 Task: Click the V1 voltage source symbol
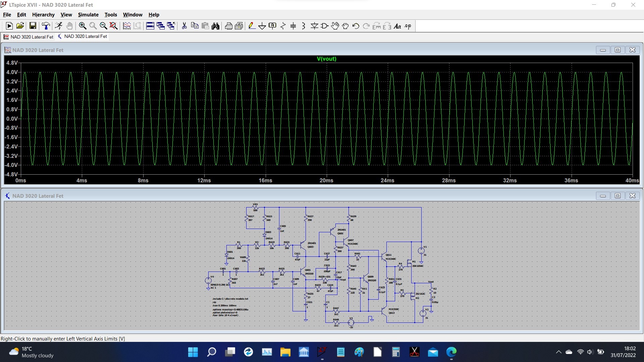421,250
